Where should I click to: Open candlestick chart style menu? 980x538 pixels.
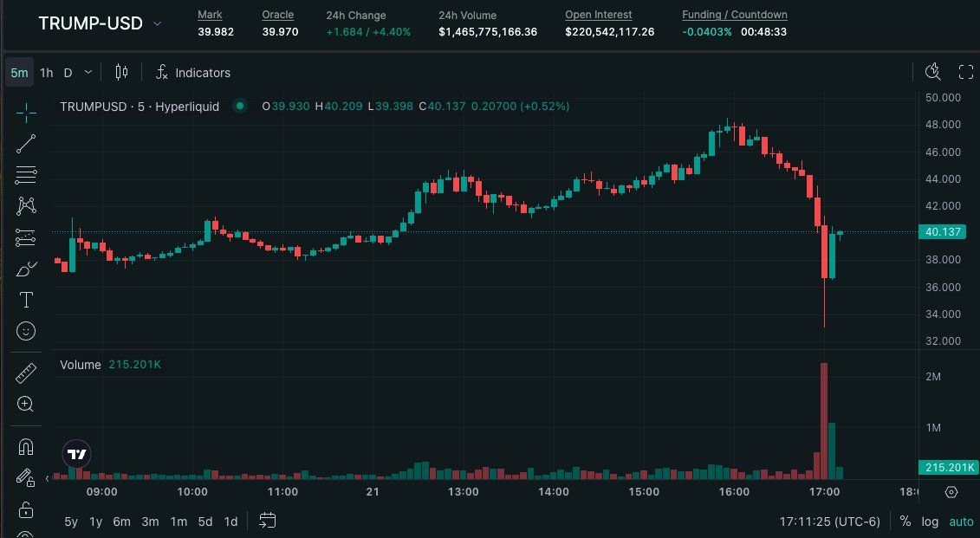(x=121, y=73)
